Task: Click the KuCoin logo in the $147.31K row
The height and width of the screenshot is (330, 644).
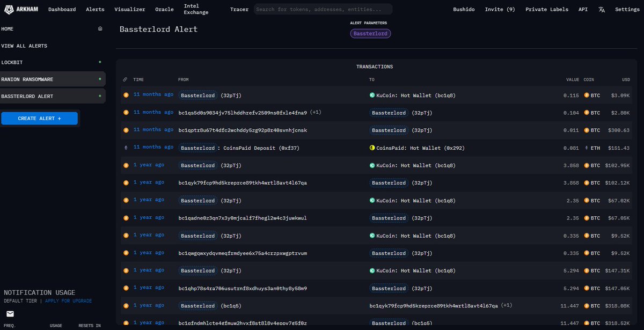Action: [x=372, y=270]
